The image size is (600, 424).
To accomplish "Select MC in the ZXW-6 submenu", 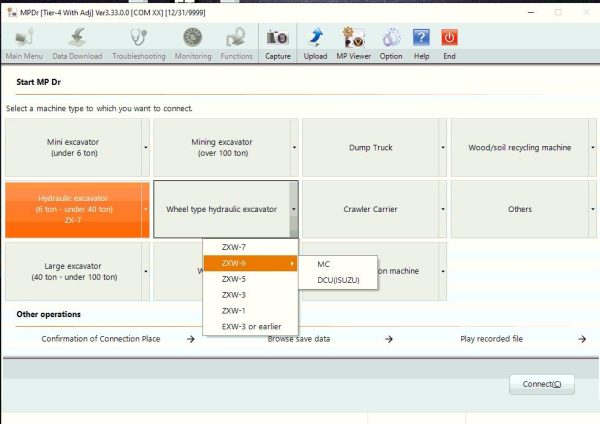I will pyautogui.click(x=338, y=264).
